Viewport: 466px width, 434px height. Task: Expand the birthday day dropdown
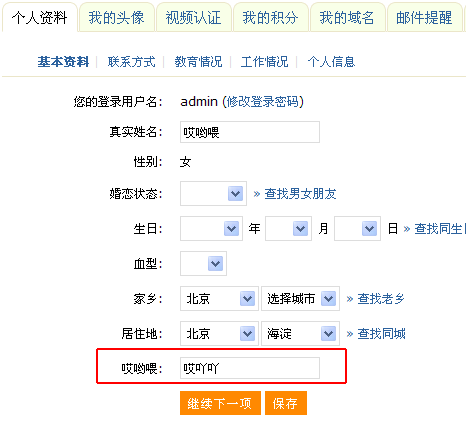[x=357, y=229]
